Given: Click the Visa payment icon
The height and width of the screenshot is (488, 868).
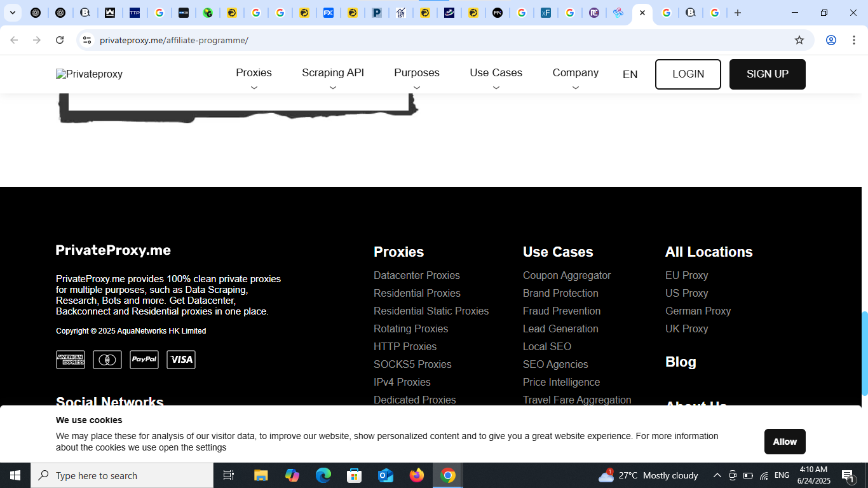Looking at the screenshot, I should (x=181, y=360).
